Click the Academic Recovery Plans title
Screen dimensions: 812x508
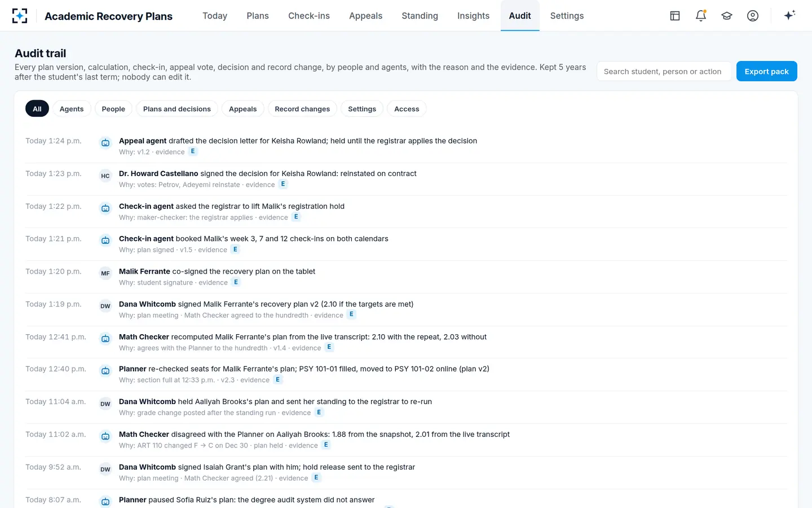(x=108, y=16)
